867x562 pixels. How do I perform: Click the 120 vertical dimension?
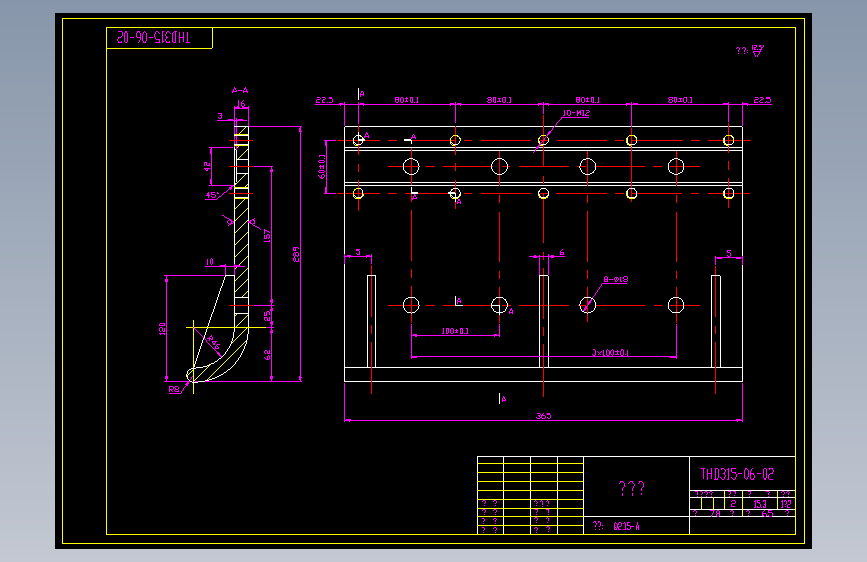[x=162, y=329]
